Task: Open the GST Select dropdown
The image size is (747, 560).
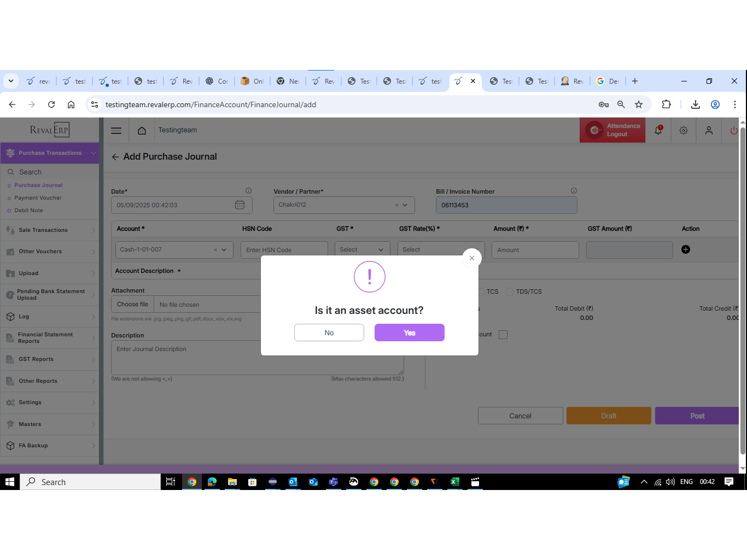Action: (x=362, y=250)
